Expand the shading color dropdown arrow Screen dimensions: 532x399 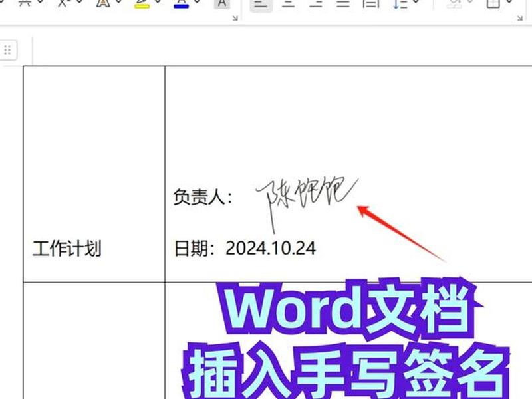tap(471, 3)
